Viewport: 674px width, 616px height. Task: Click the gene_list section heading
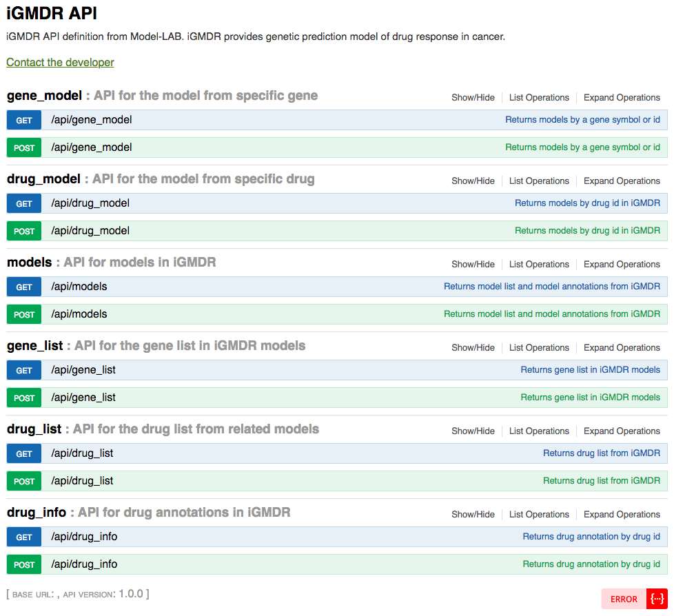click(35, 346)
